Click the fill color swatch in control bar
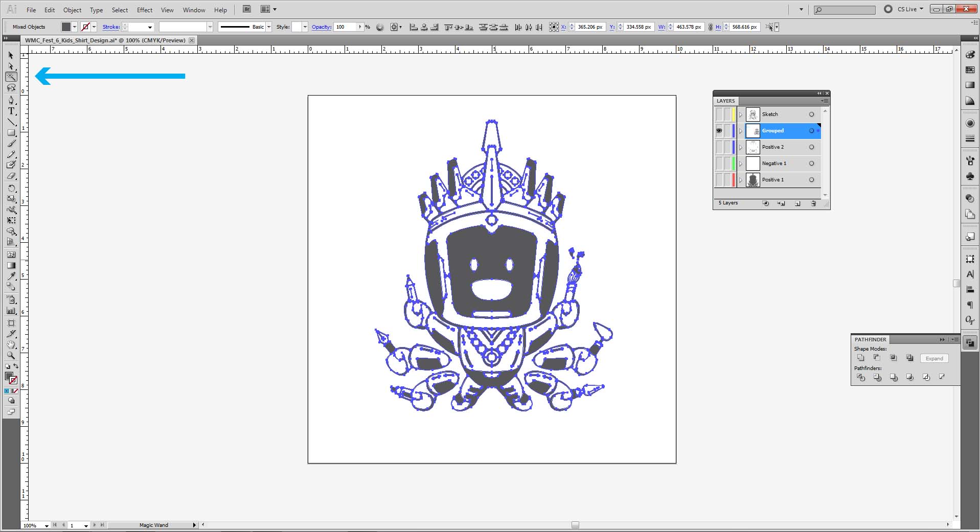The height and width of the screenshot is (532, 980). pyautogui.click(x=66, y=27)
